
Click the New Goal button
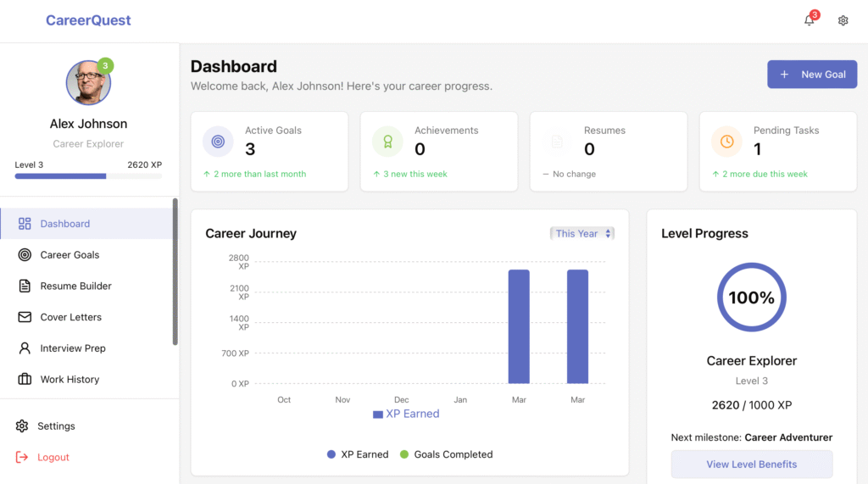point(811,75)
